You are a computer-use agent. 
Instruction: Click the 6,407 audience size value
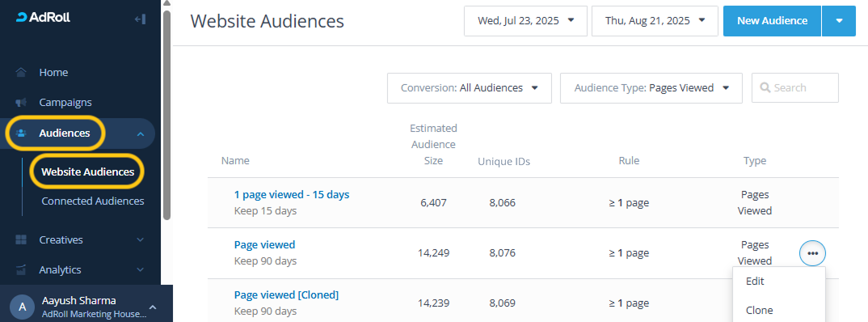pyautogui.click(x=433, y=203)
